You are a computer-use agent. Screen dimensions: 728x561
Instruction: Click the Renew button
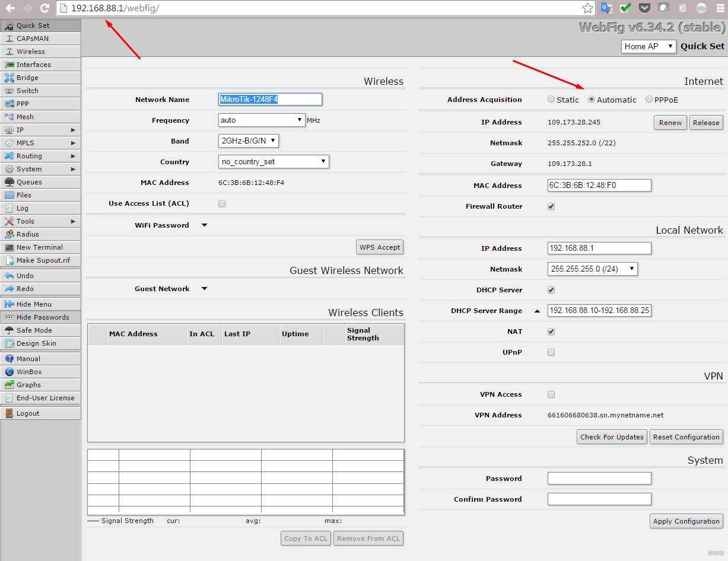pyautogui.click(x=670, y=123)
